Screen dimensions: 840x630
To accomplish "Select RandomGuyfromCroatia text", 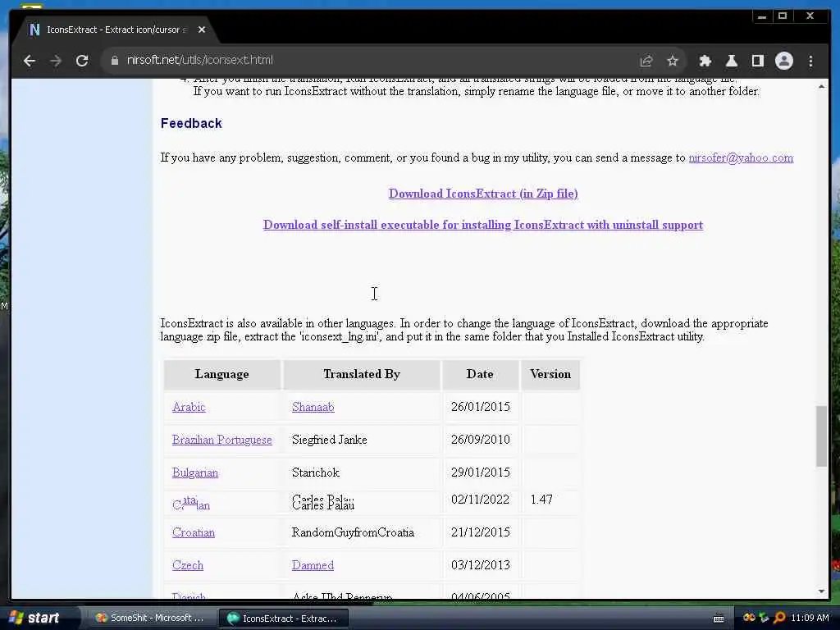I will (353, 532).
